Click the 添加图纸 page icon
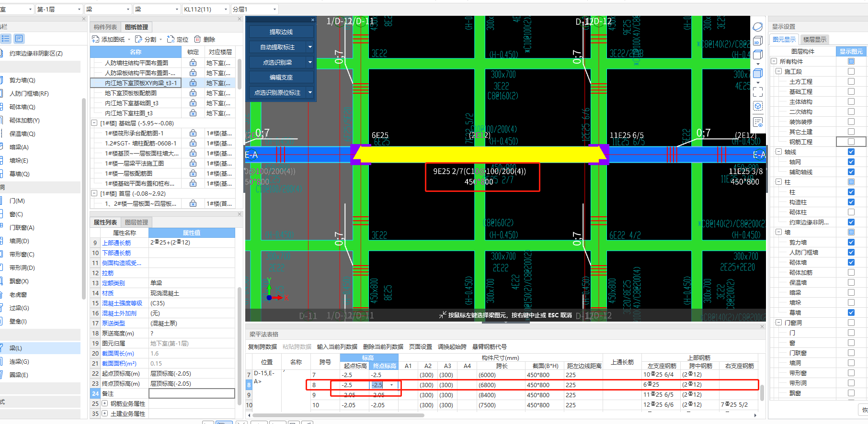 tap(95, 39)
